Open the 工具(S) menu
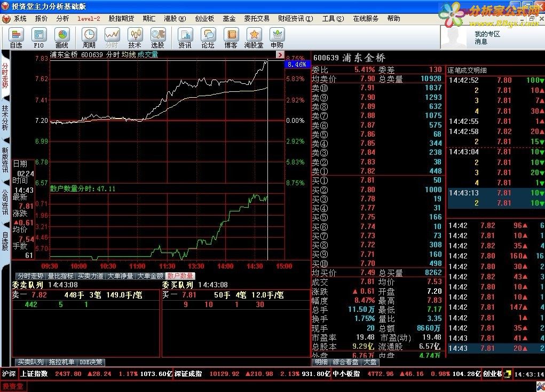Screen dimensions: 545x392 333,19
